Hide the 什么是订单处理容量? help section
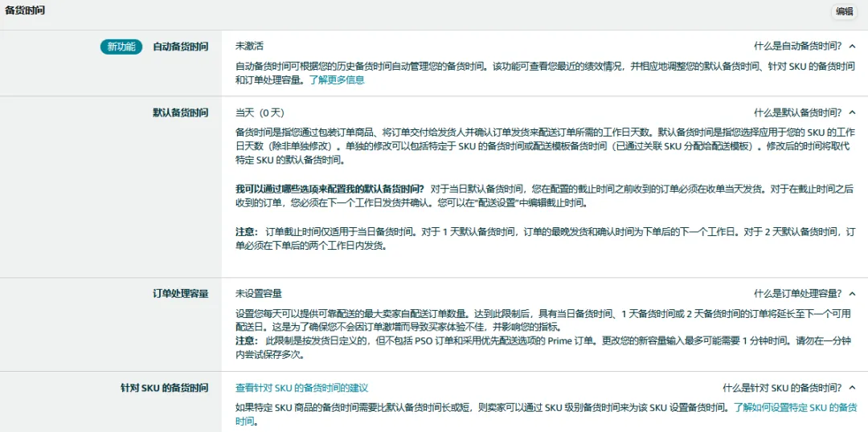This screenshot has width=868, height=432. pyautogui.click(x=797, y=294)
